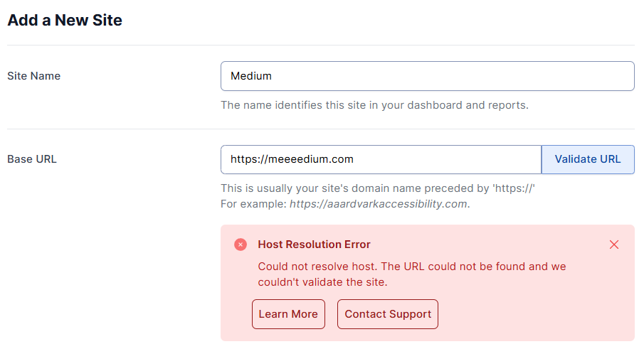The image size is (644, 349).
Task: Click the 'For example:' hint line
Action: coord(253,204)
